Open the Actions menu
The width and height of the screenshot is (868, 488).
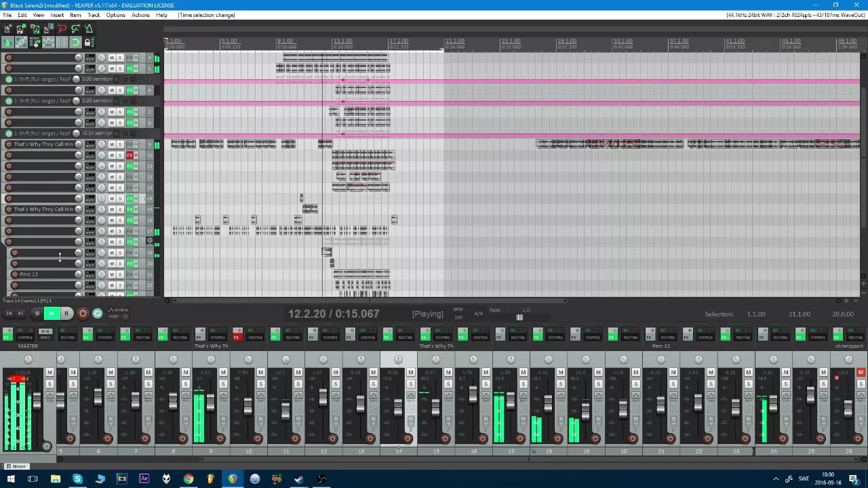coord(140,15)
